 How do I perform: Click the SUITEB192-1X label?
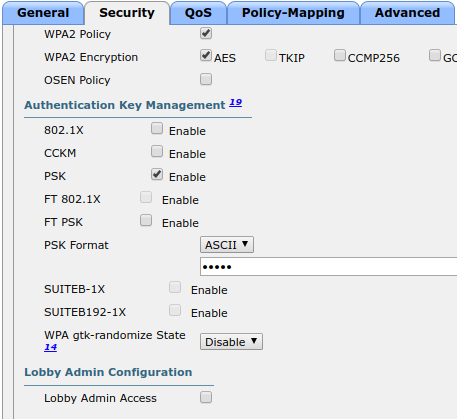pyautogui.click(x=85, y=312)
